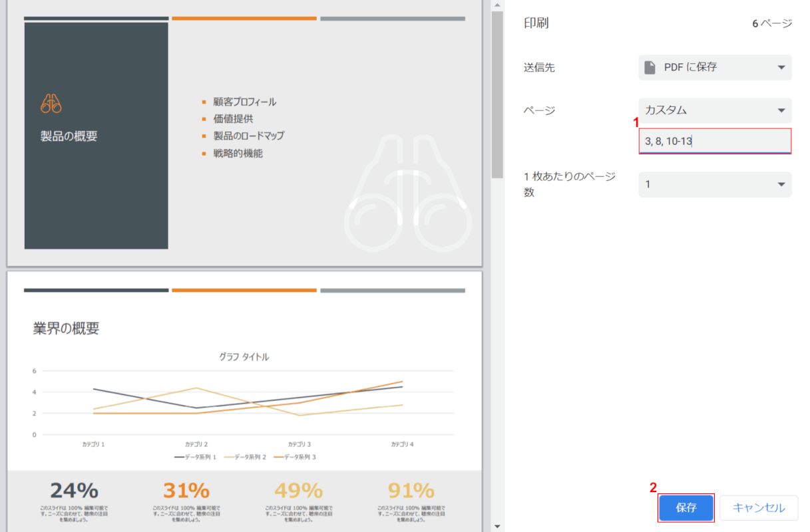
Task: Click the large white binoculars watermark graphic
Action: tap(408, 194)
